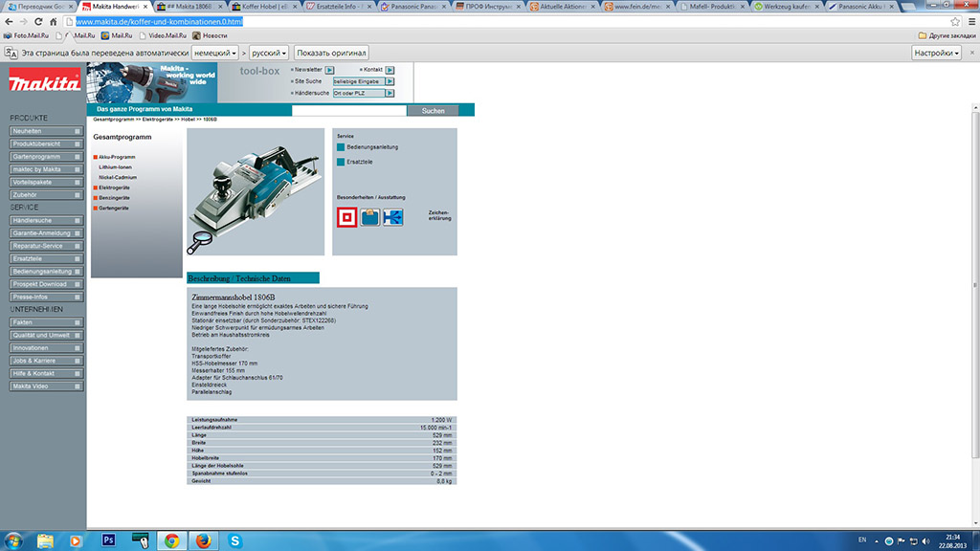Viewport: 980px width, 551px height.
Task: Click the Site Suche input field
Action: tap(359, 81)
